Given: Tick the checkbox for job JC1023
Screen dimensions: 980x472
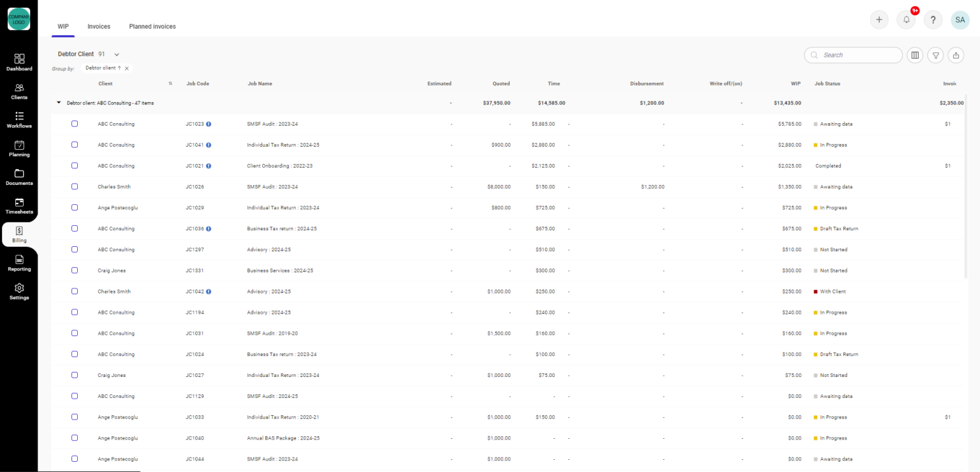Looking at the screenshot, I should coord(75,124).
